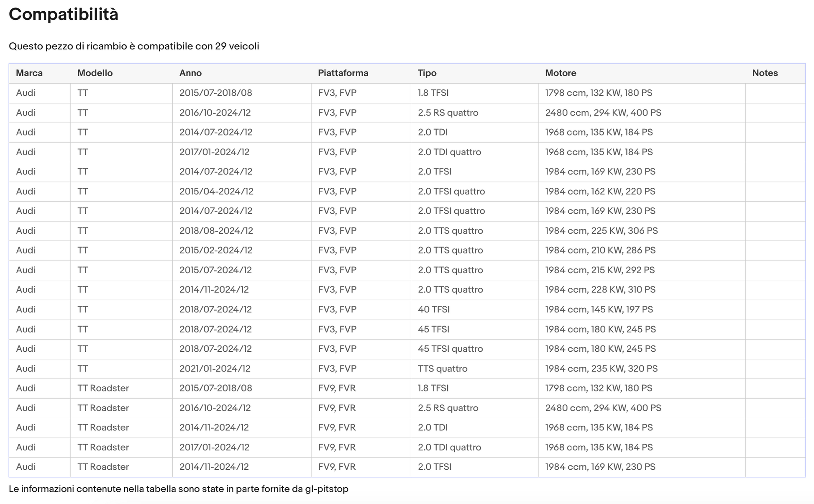The width and height of the screenshot is (814, 504).
Task: Select the Anno column header
Action: pos(190,73)
